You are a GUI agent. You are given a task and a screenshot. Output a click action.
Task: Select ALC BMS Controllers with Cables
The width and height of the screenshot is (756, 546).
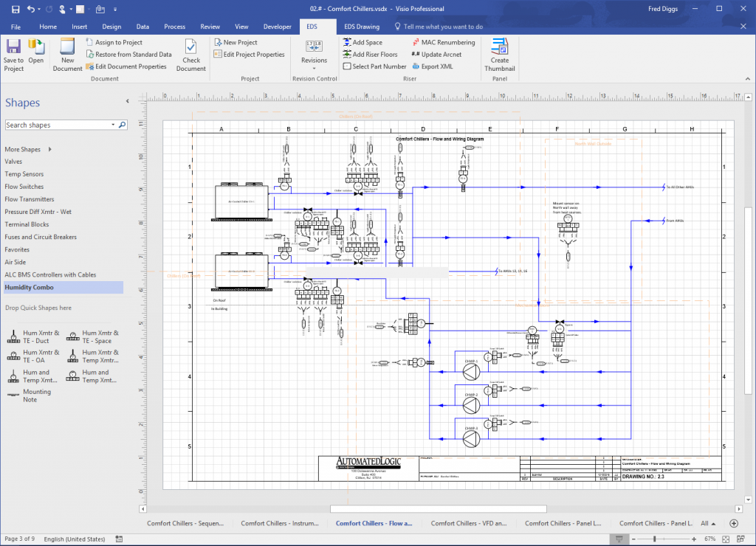point(50,274)
